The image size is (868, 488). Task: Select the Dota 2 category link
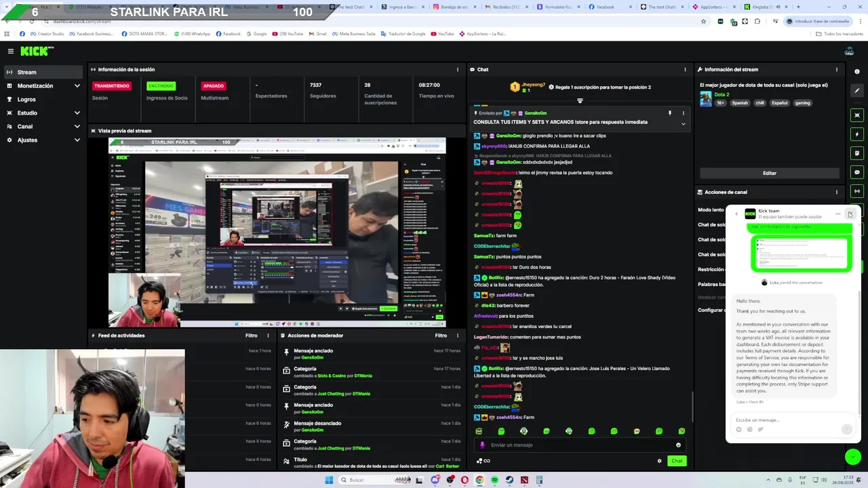click(x=722, y=94)
